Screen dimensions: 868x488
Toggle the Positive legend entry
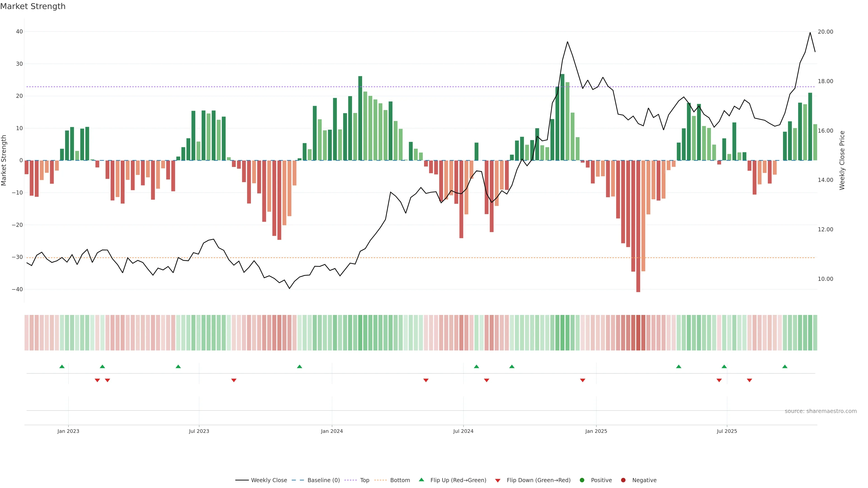(601, 480)
